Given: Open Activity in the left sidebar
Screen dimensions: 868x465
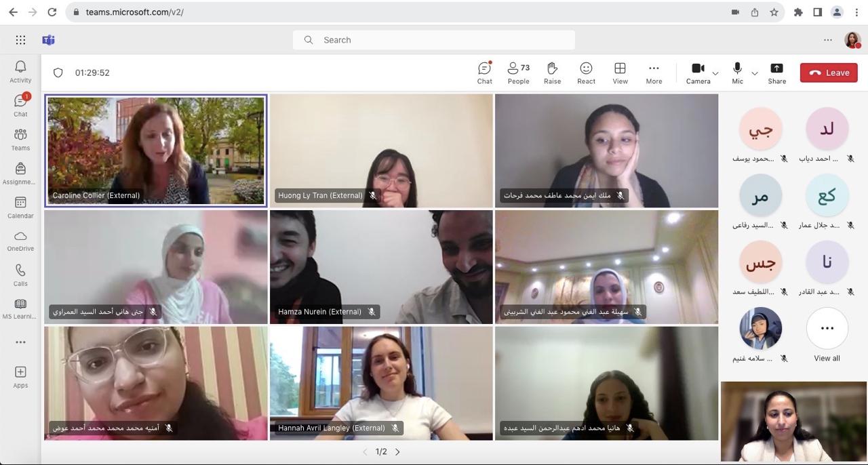Looking at the screenshot, I should (20, 71).
